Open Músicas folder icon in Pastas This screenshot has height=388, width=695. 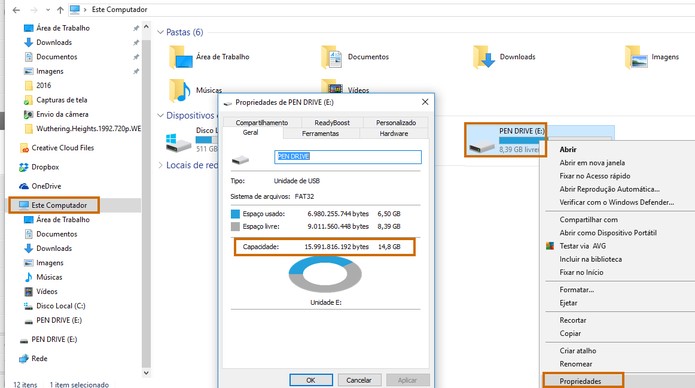[180, 90]
